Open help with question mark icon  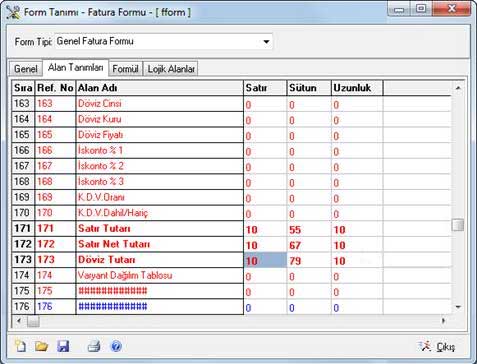(x=116, y=346)
